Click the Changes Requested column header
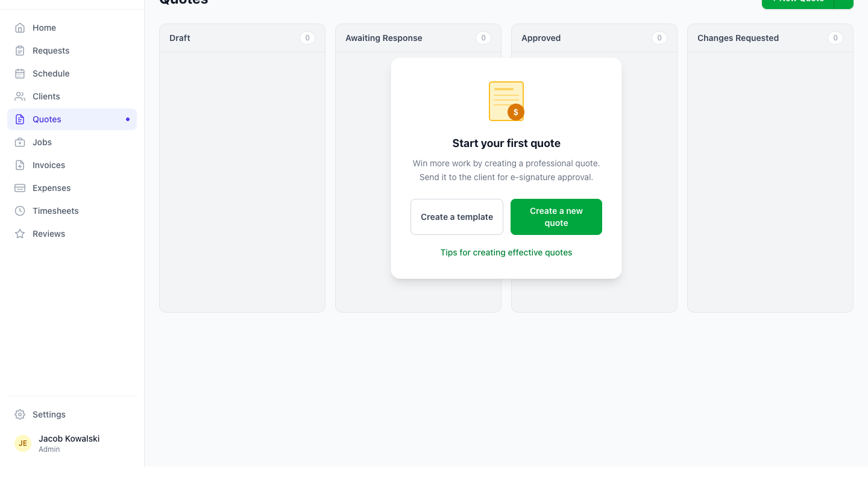Viewport: 868px width, 488px height. 738,37
